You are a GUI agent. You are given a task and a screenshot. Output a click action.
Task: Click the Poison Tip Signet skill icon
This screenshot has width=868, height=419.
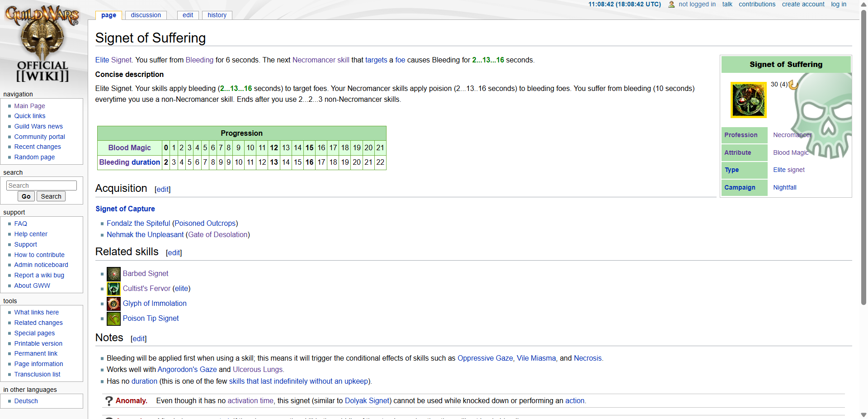click(x=113, y=319)
